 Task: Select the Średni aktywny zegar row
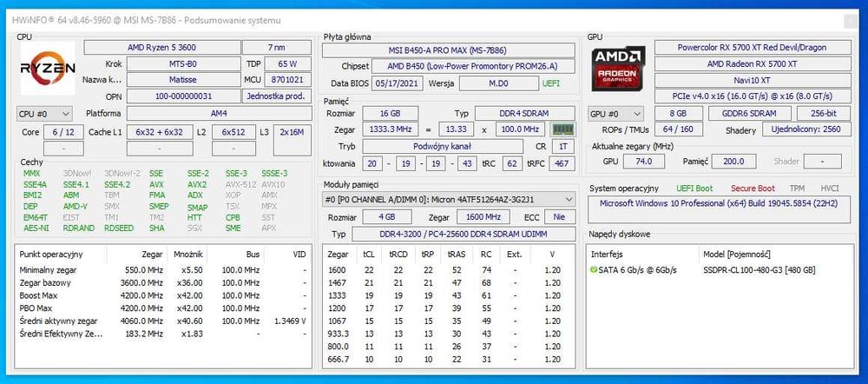pos(163,321)
